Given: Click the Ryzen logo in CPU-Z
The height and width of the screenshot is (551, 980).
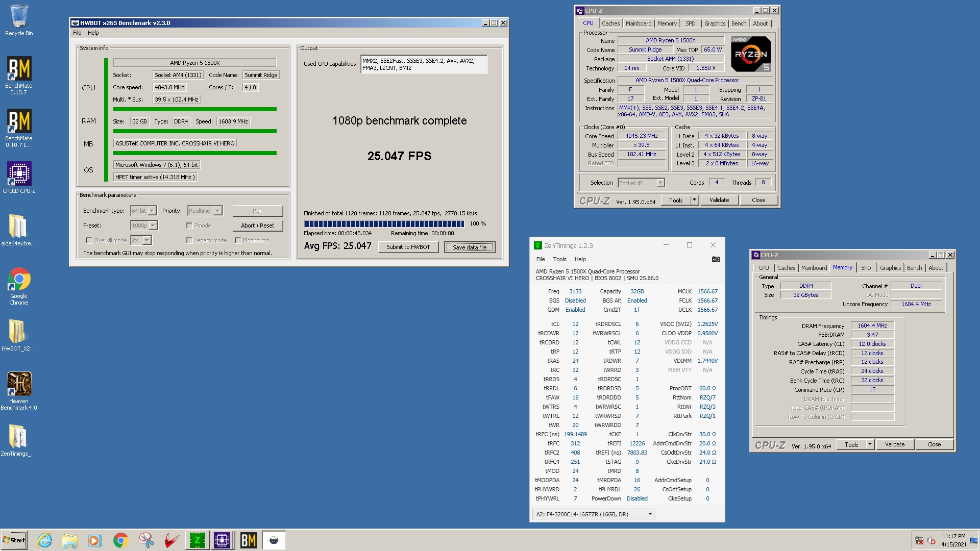Looking at the screenshot, I should coord(751,54).
